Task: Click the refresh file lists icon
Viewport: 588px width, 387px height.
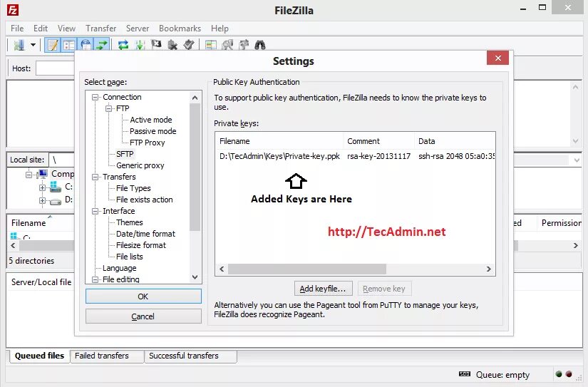Action: 123,45
